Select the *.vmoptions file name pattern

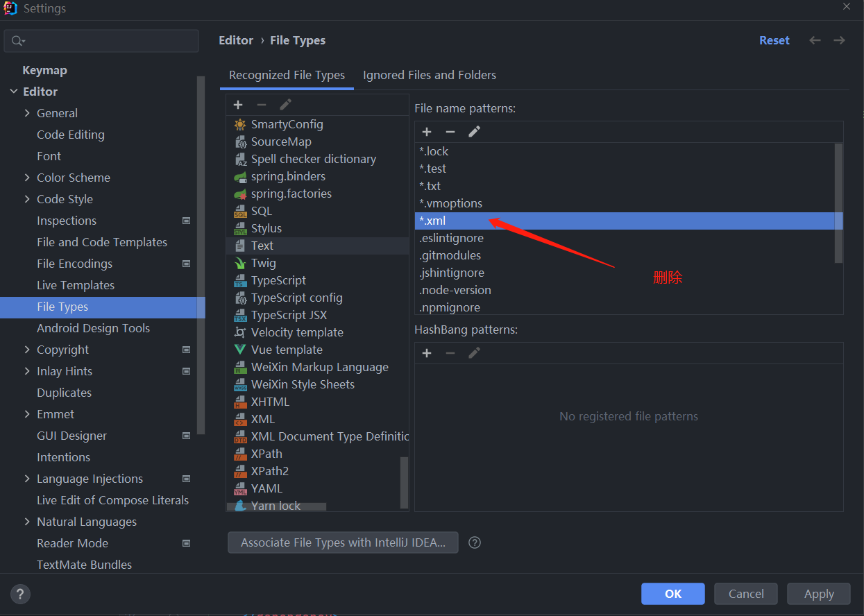click(x=625, y=203)
